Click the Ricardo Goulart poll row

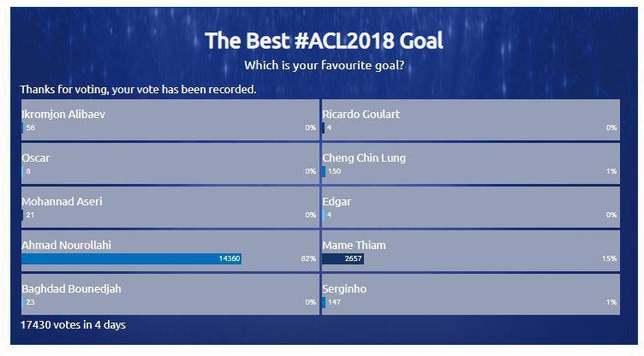470,120
